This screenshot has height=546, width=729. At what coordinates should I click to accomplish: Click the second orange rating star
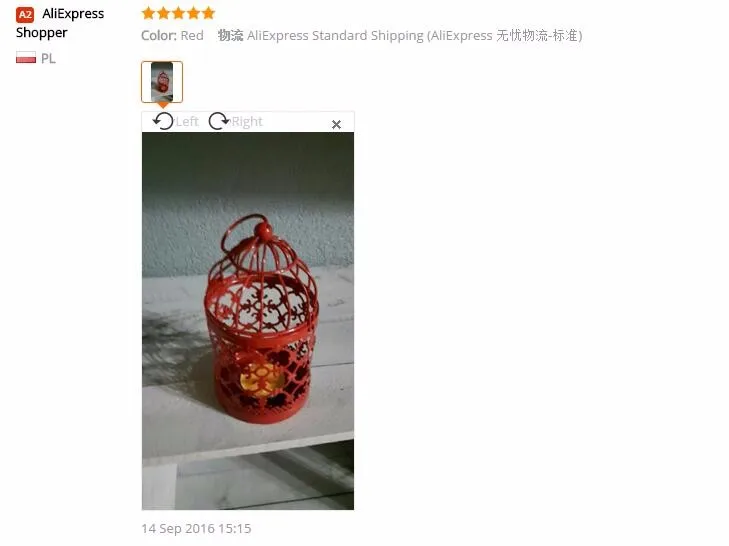coord(163,13)
